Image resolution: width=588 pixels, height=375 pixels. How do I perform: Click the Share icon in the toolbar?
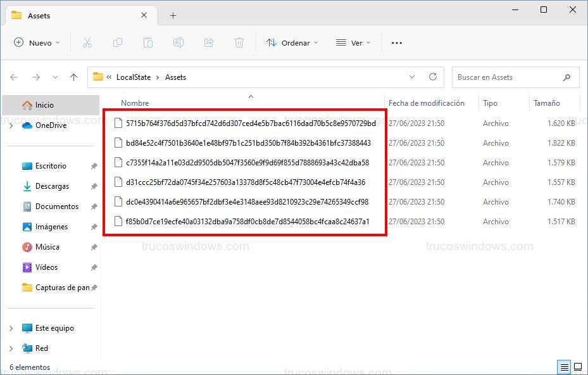[x=208, y=42]
